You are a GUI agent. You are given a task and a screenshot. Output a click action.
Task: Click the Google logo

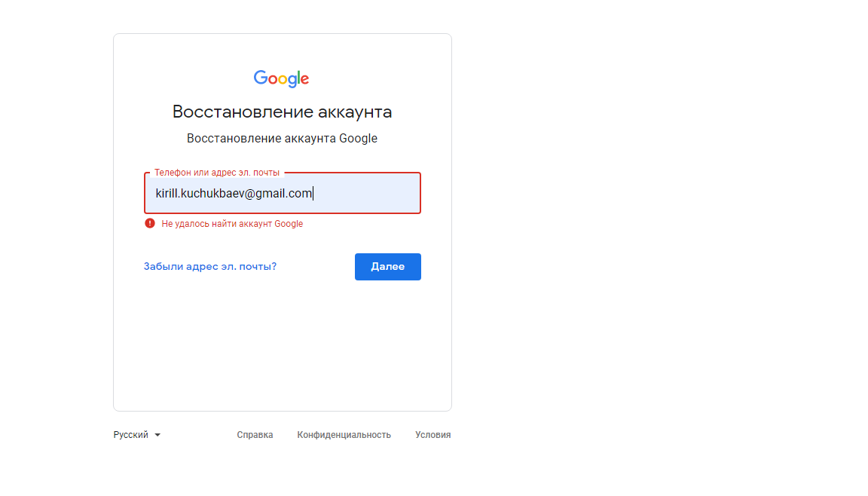[282, 78]
